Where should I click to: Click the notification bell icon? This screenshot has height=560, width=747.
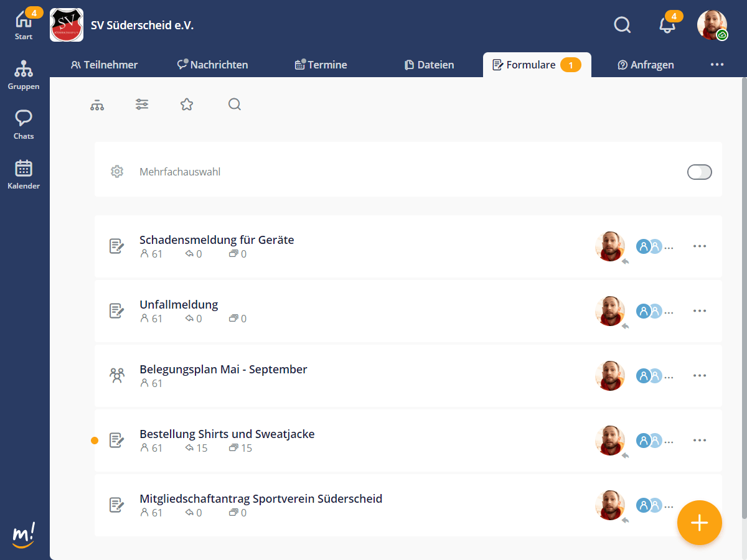(x=667, y=25)
